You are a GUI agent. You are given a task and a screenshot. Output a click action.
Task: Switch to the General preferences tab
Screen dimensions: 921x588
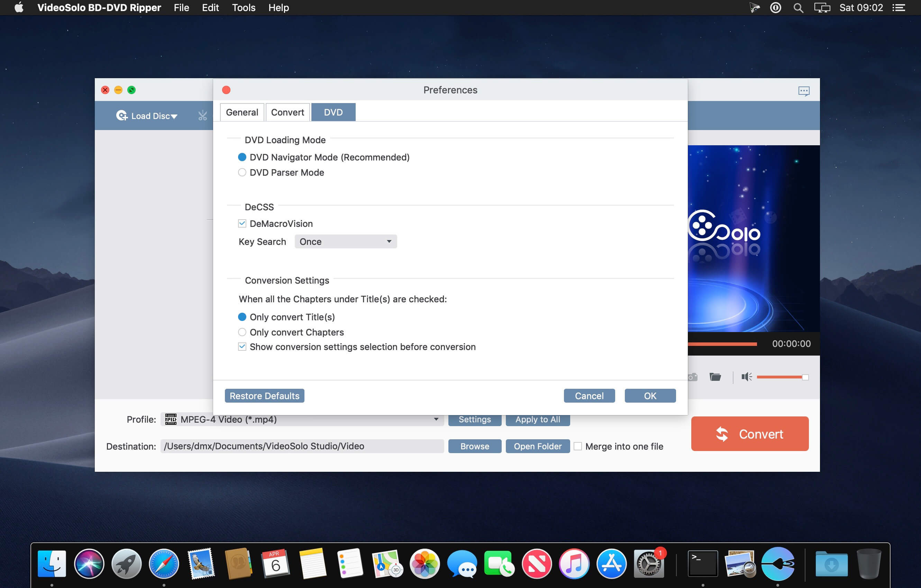coord(242,112)
